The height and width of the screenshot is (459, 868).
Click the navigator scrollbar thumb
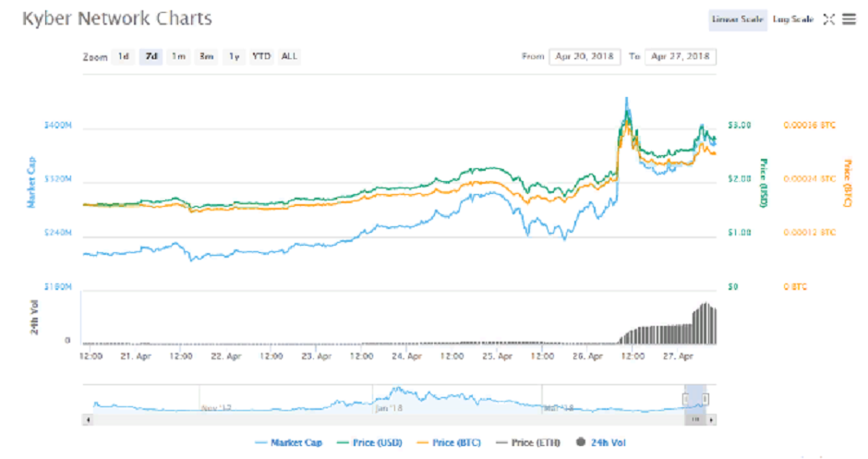(x=696, y=419)
